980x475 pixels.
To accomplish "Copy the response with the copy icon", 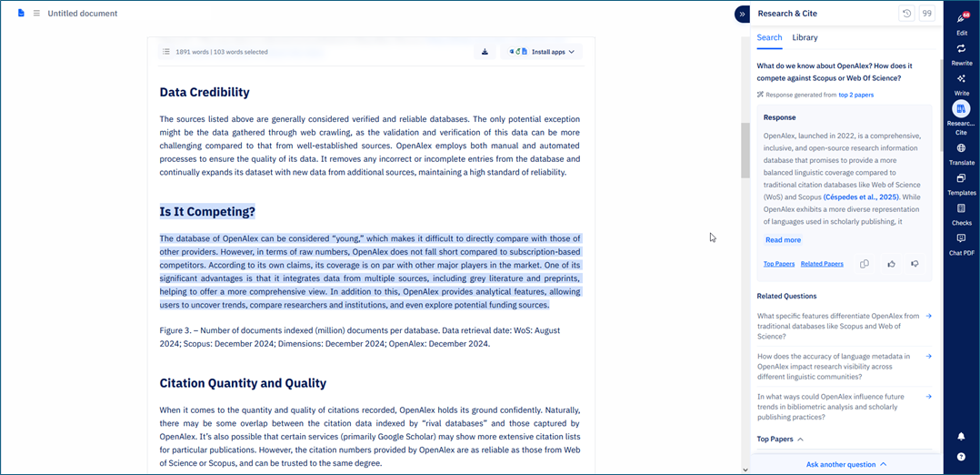I will coord(865,264).
